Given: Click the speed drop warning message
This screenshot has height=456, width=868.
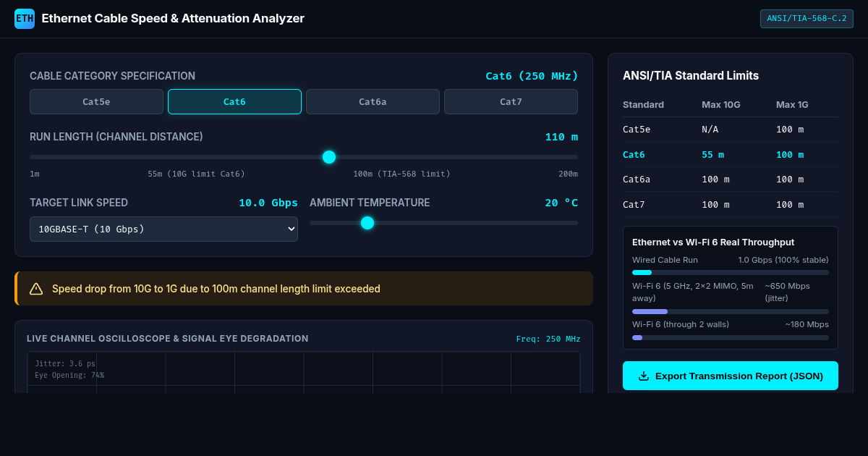Looking at the screenshot, I should pos(216,289).
